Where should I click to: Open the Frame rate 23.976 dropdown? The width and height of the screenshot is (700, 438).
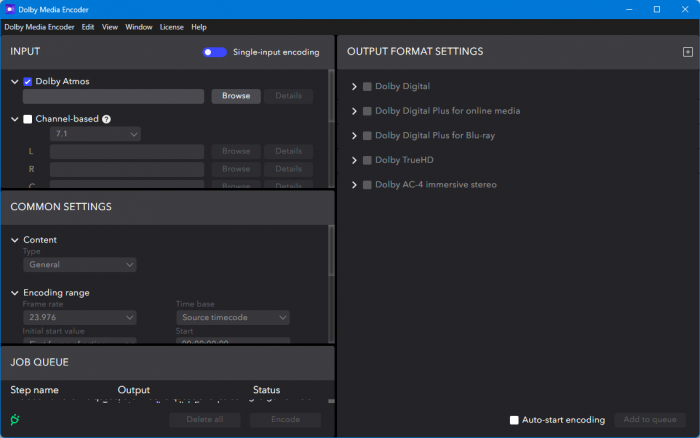coord(80,317)
